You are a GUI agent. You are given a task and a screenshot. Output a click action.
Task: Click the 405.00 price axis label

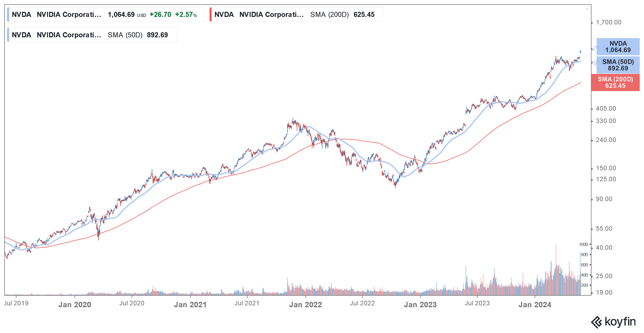(606, 108)
